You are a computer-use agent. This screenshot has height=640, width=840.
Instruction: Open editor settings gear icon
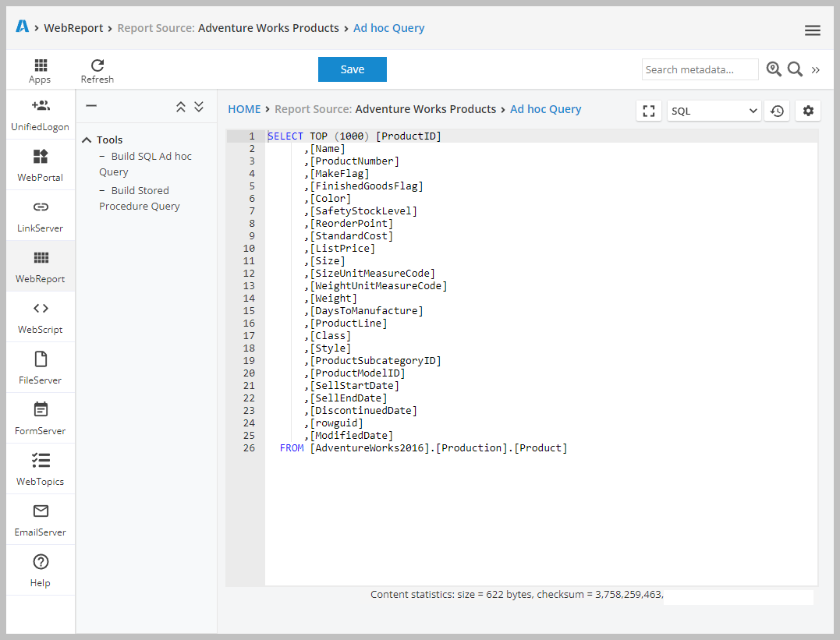[808, 111]
